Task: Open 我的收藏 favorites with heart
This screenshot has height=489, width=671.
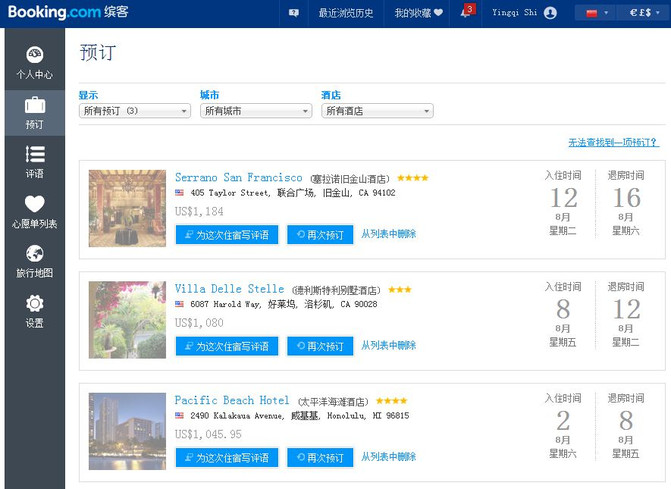Action: click(419, 13)
